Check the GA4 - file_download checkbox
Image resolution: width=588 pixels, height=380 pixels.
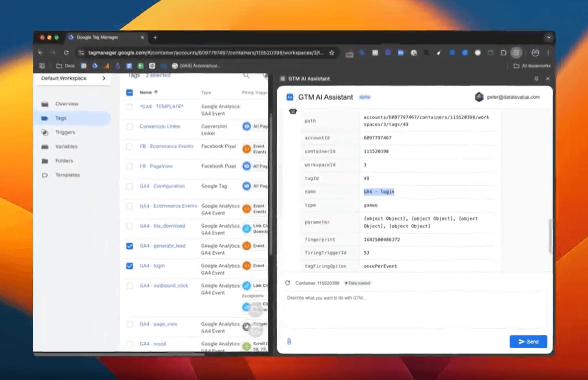tap(129, 226)
